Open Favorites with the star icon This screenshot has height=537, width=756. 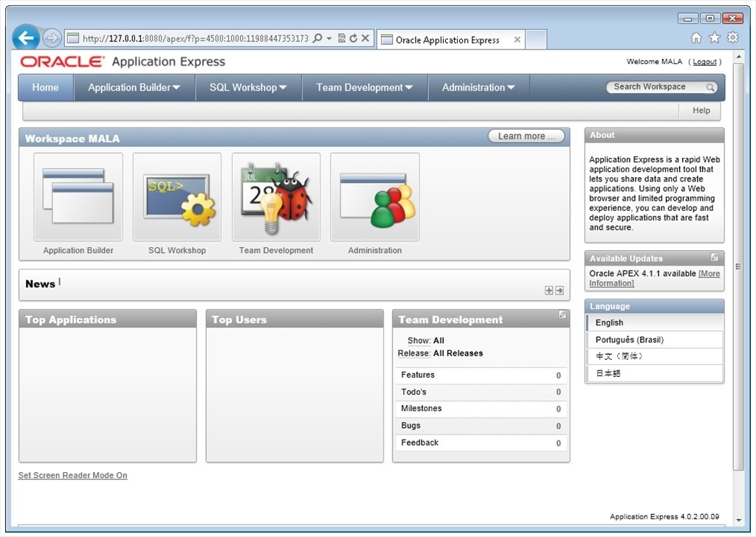(x=715, y=38)
